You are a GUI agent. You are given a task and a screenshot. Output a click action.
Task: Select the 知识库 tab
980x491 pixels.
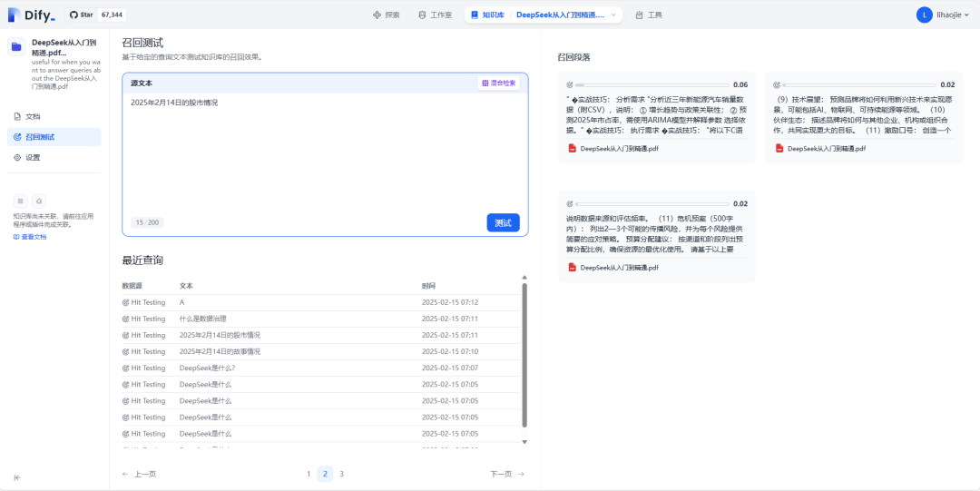(486, 15)
